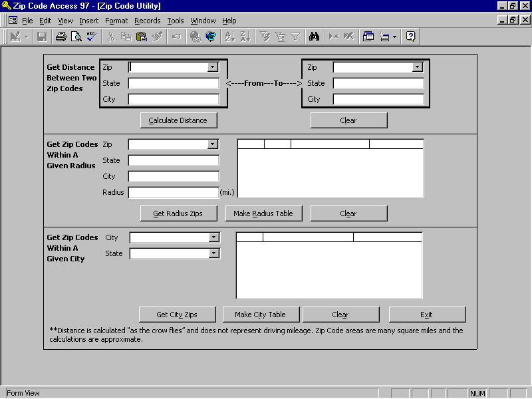Run the Spelling check tool
The height and width of the screenshot is (399, 532).
(92, 37)
